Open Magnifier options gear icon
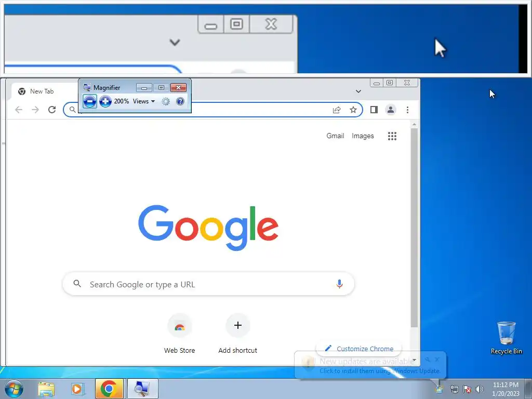 [x=166, y=101]
